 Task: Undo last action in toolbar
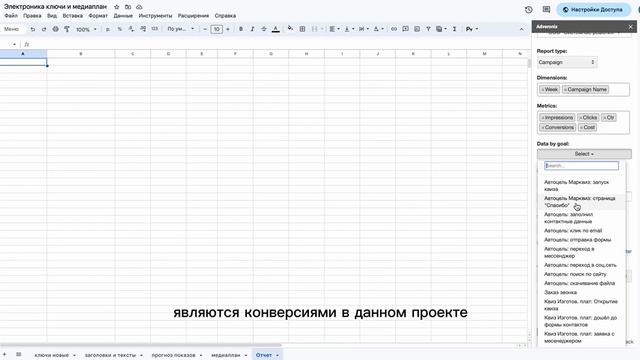[x=33, y=29]
